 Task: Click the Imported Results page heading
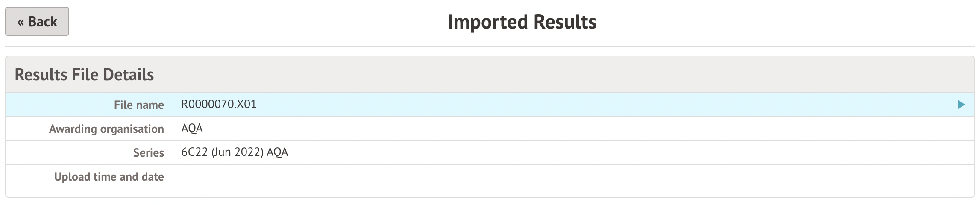click(522, 22)
